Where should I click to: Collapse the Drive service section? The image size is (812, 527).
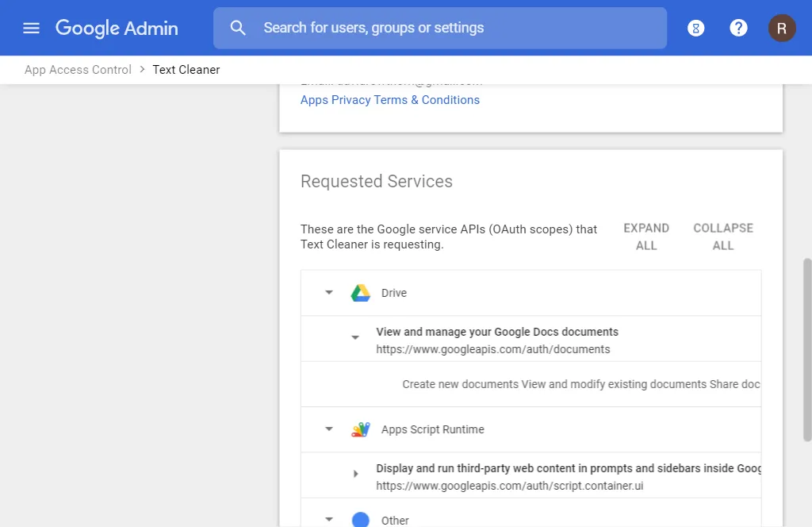tap(329, 292)
